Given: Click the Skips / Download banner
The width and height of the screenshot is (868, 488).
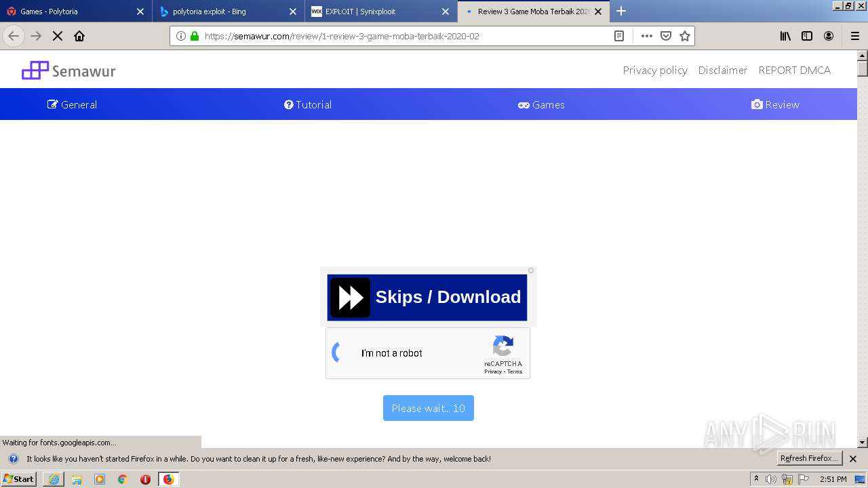Looking at the screenshot, I should coord(427,298).
